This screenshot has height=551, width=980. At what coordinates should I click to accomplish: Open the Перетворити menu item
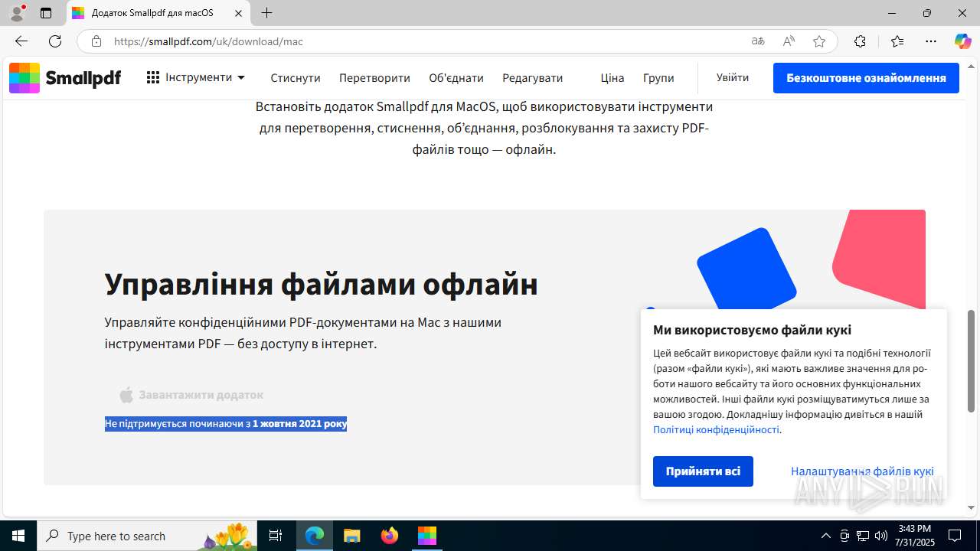tap(374, 78)
